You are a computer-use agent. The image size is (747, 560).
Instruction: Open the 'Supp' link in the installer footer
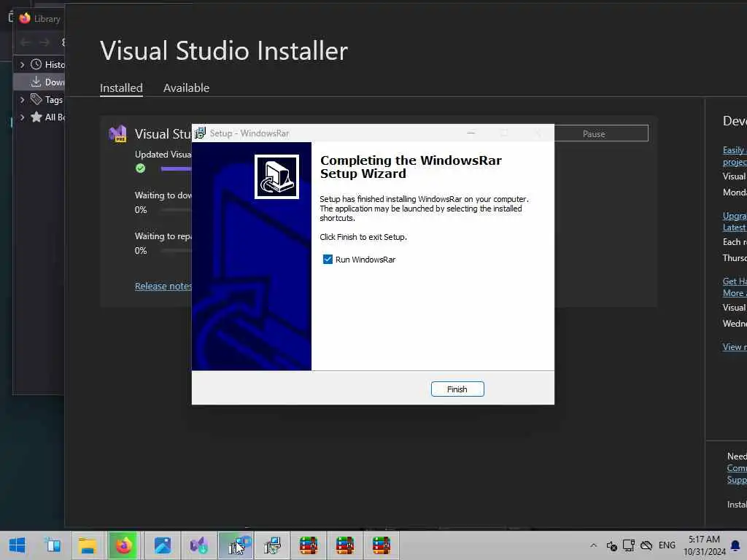(737, 480)
